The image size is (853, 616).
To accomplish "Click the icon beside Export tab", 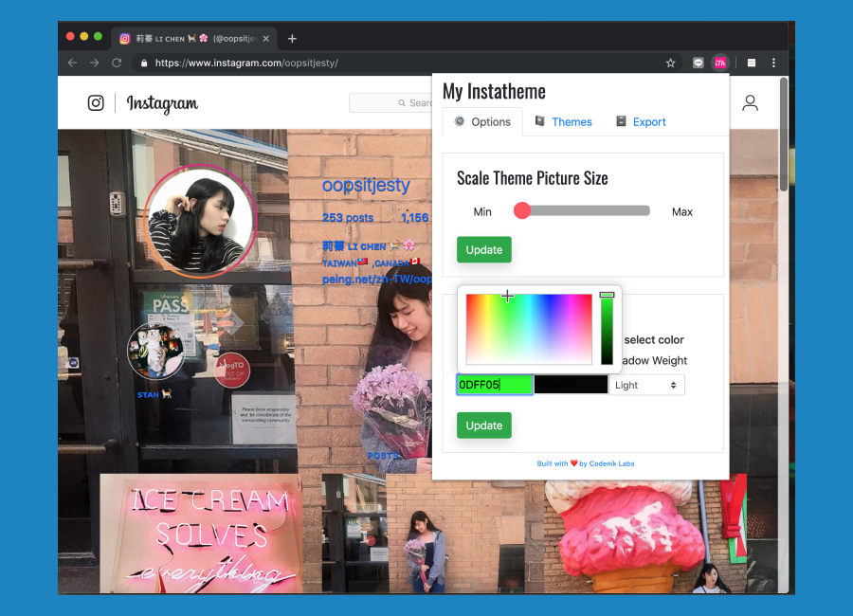I will pyautogui.click(x=621, y=120).
